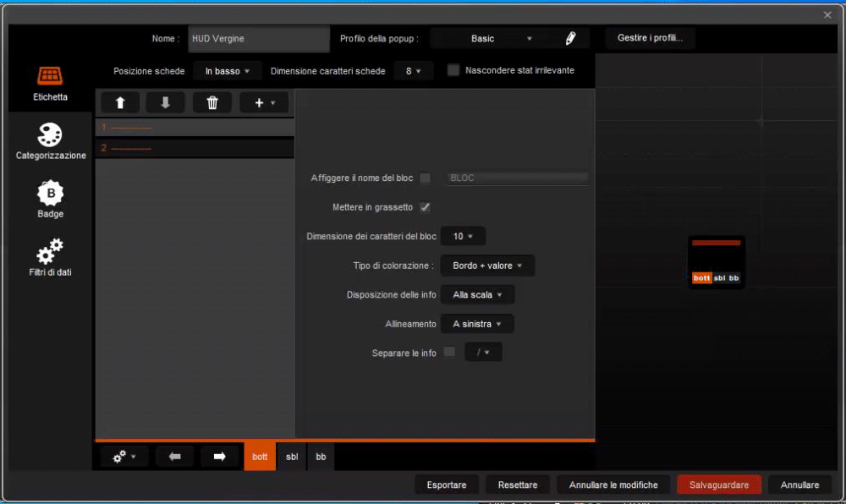
Task: Click bb tab in HUD preview
Action: [x=733, y=278]
